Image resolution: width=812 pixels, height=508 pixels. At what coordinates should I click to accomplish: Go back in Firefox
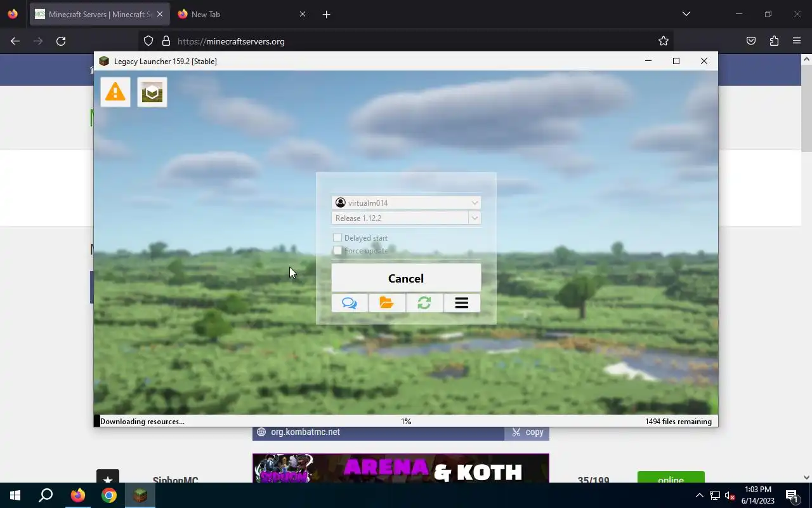point(15,41)
